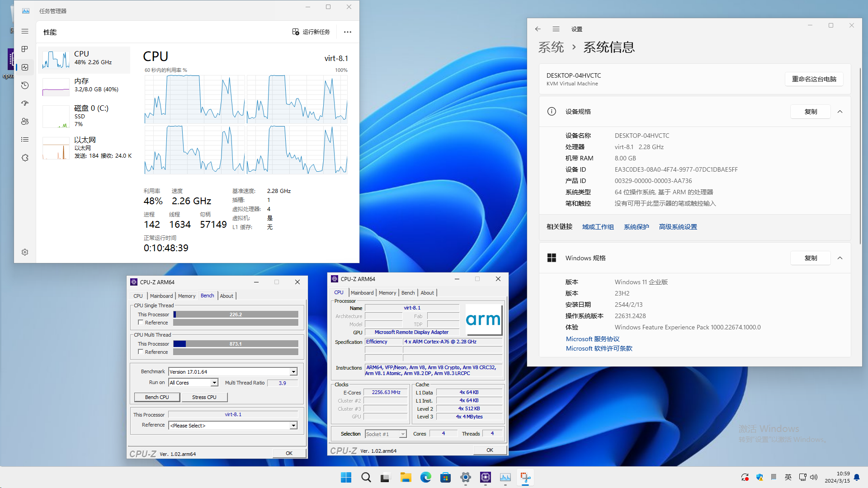The image size is (868, 488).
Task: Open Startup apps icon in Task Manager sidebar
Action: click(x=25, y=103)
